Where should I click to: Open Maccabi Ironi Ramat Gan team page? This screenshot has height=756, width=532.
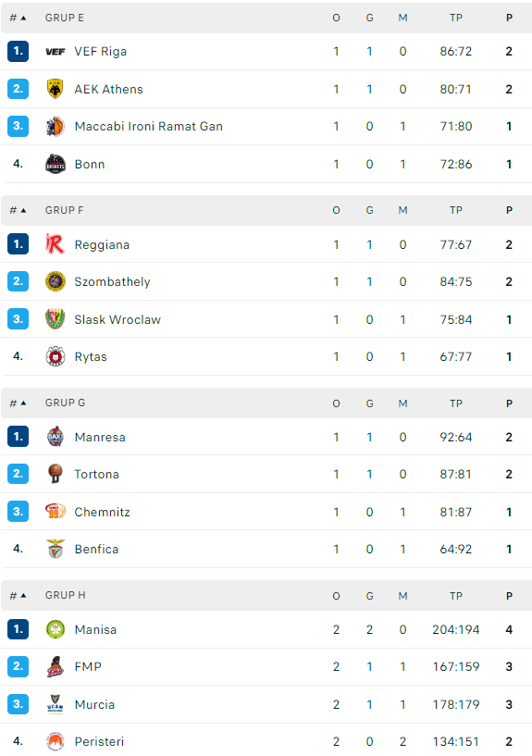[148, 127]
